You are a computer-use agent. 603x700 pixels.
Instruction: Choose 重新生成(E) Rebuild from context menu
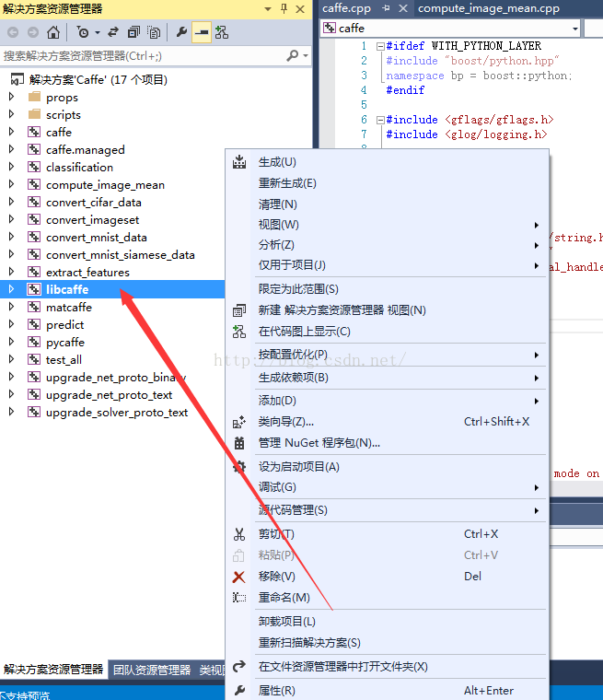(388, 183)
